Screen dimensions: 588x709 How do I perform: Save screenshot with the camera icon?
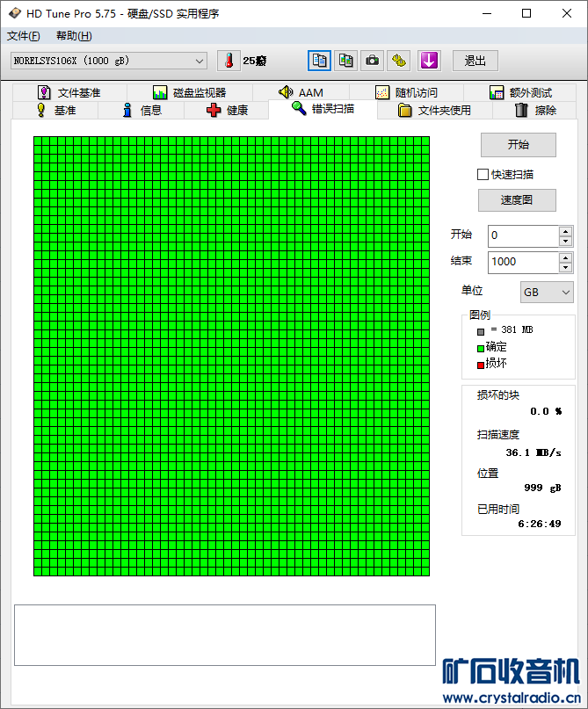point(373,61)
